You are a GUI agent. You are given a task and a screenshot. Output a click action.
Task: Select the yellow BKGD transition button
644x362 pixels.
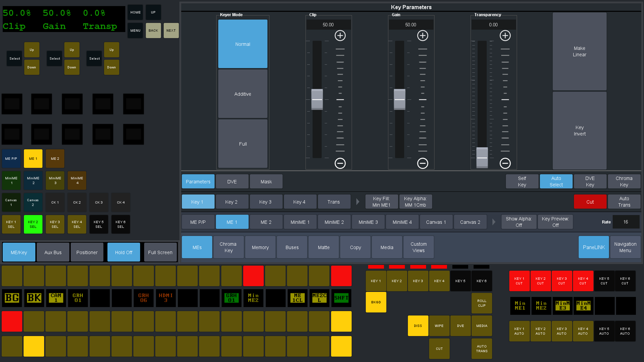(376, 302)
